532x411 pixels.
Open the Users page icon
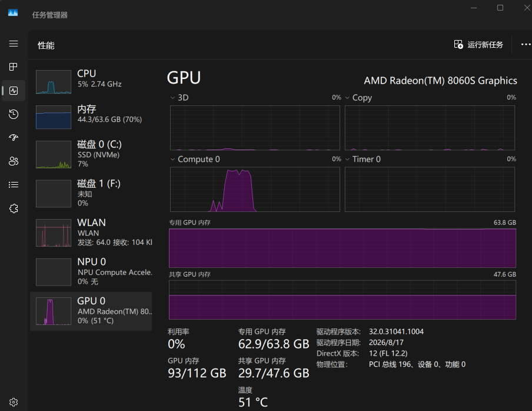(x=14, y=161)
